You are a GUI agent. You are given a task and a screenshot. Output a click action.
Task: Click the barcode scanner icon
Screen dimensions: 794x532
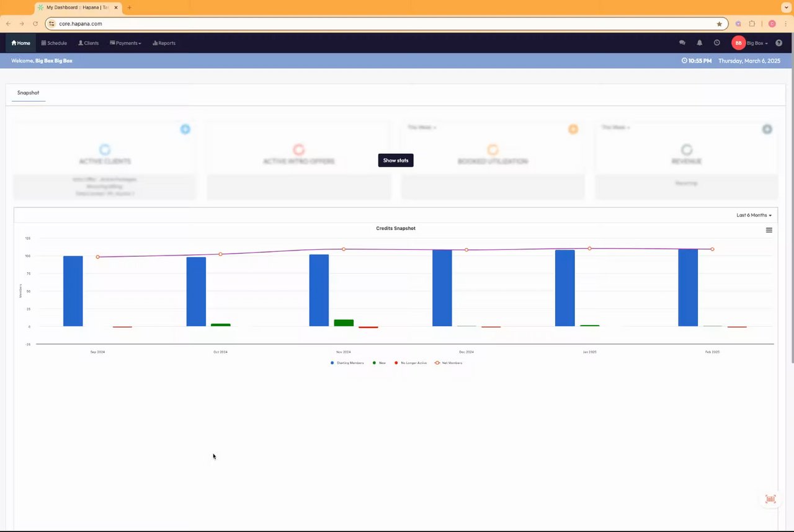coord(770,499)
